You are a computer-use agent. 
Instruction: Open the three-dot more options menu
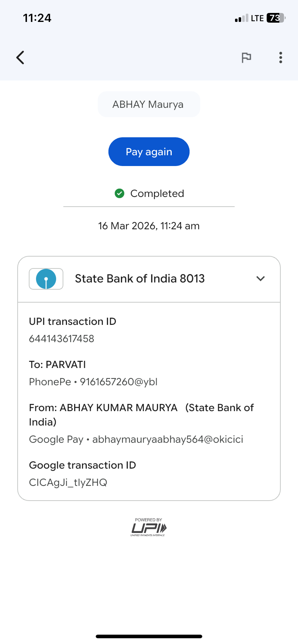tap(280, 57)
